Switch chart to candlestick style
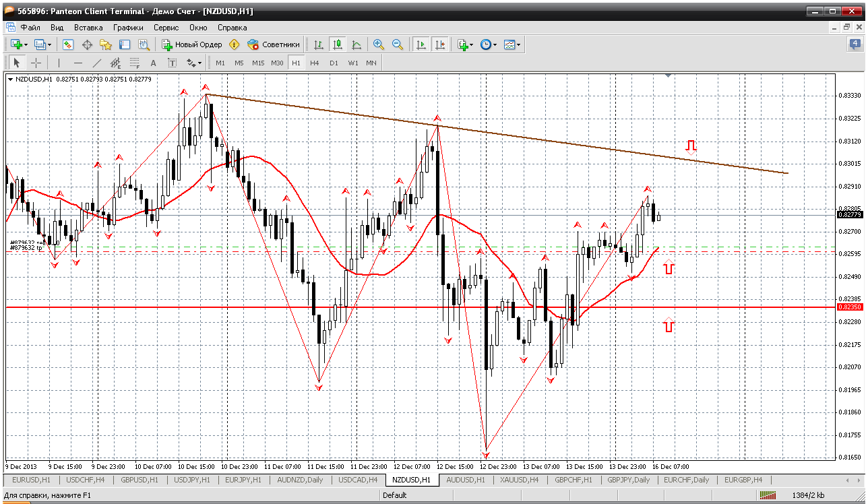 338,44
